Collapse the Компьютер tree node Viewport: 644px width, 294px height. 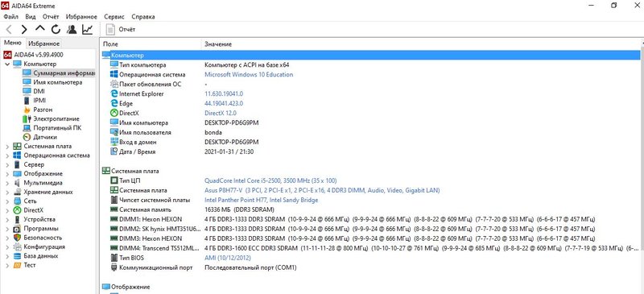point(7,64)
